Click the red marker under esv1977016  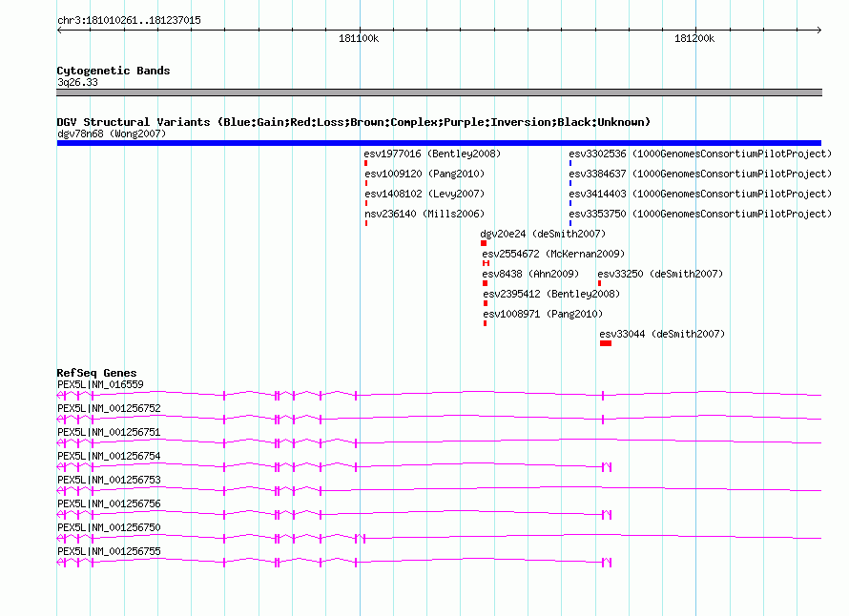366,163
